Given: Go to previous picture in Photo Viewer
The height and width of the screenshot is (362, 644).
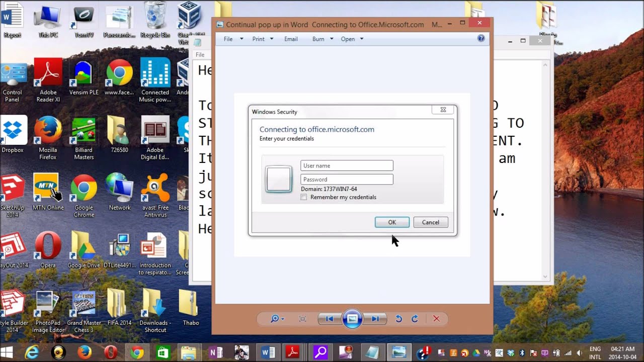Looking at the screenshot, I should [329, 319].
